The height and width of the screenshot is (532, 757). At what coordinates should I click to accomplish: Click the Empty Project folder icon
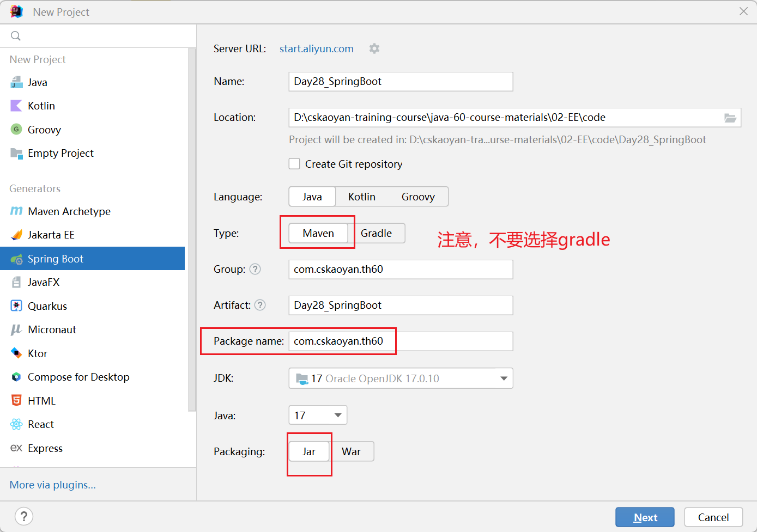point(16,153)
